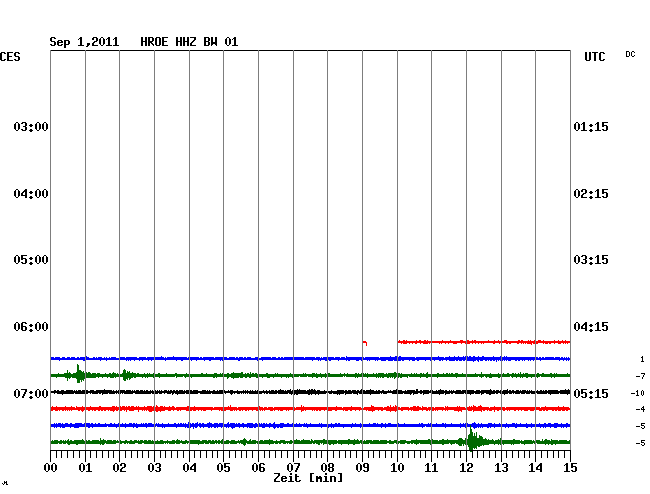The image size is (650, 494).
Task: Click the small event near minute 02 on green trace
Action: (x=128, y=375)
